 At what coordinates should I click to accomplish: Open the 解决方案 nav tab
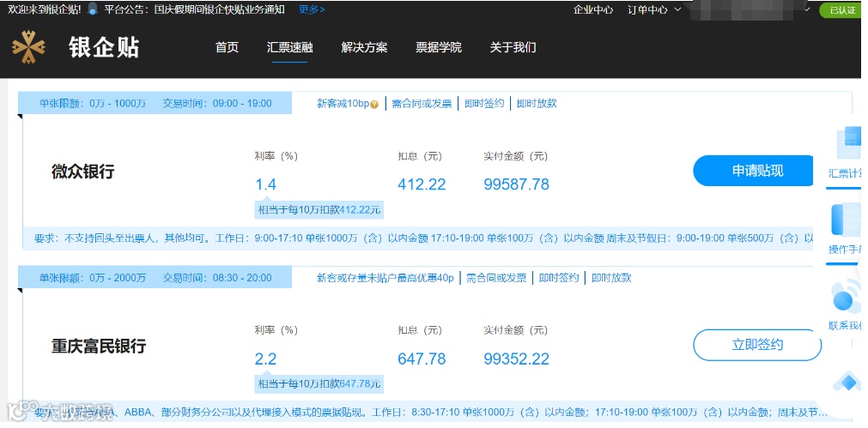364,47
